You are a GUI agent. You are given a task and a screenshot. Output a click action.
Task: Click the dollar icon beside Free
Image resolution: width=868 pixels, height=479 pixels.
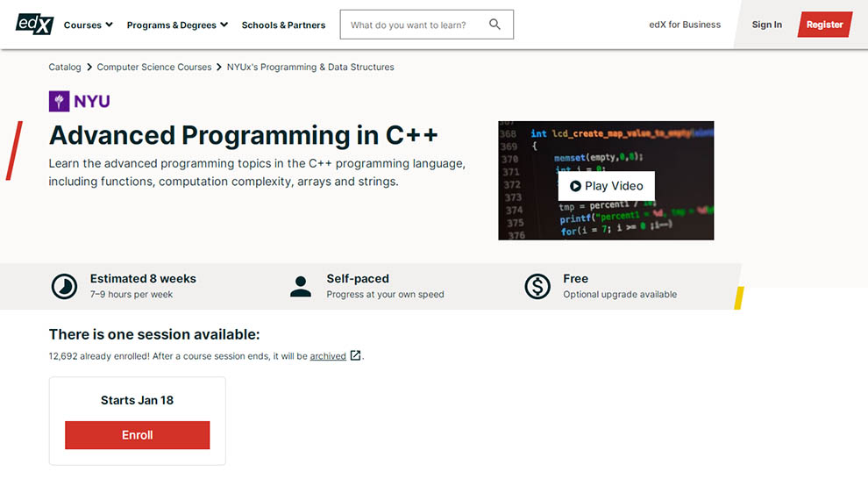537,286
